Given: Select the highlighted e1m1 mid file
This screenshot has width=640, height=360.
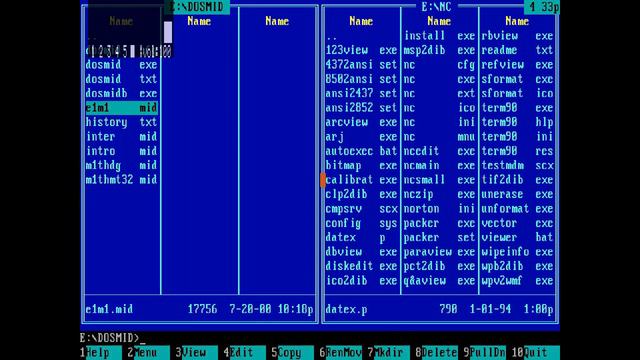Looking at the screenshot, I should coord(122,108).
